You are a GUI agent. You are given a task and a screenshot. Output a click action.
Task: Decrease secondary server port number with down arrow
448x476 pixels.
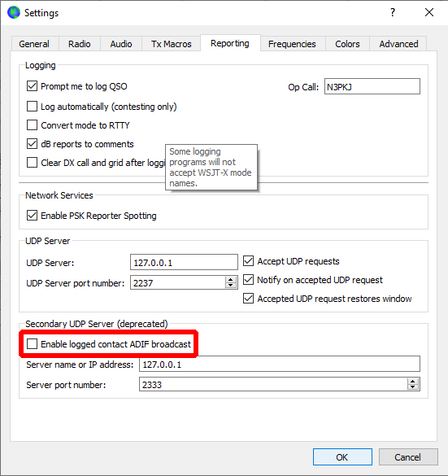pyautogui.click(x=413, y=387)
